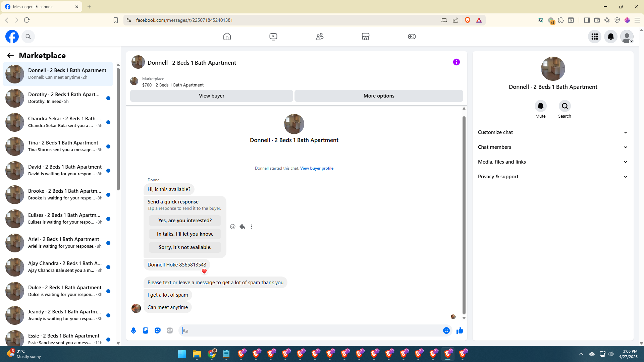Open Dulce's apartment conversation
Screen dimensions: 644x362
(x=58, y=291)
